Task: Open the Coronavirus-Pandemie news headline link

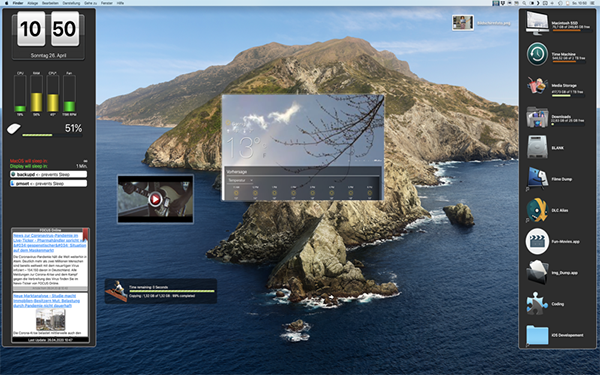Action: [50, 243]
